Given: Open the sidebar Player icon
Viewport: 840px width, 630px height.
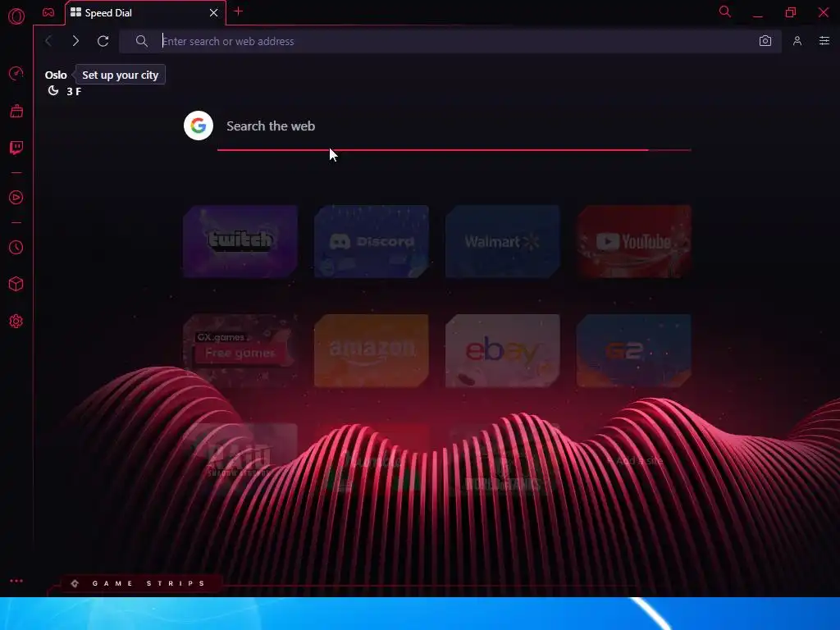Looking at the screenshot, I should pyautogui.click(x=16, y=197).
